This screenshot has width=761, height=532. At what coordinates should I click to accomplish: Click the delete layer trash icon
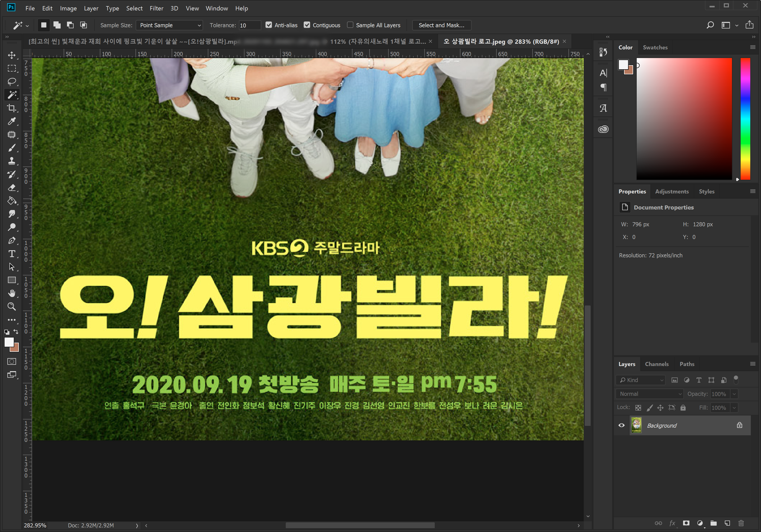point(741,523)
